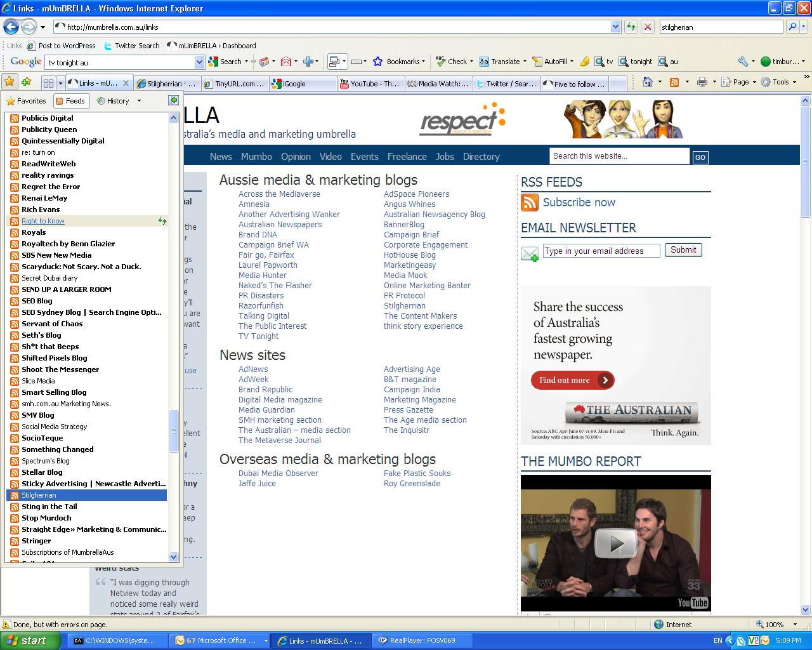The width and height of the screenshot is (812, 650).
Task: Open Stilgherrian blog link on page
Action: pyautogui.click(x=405, y=306)
